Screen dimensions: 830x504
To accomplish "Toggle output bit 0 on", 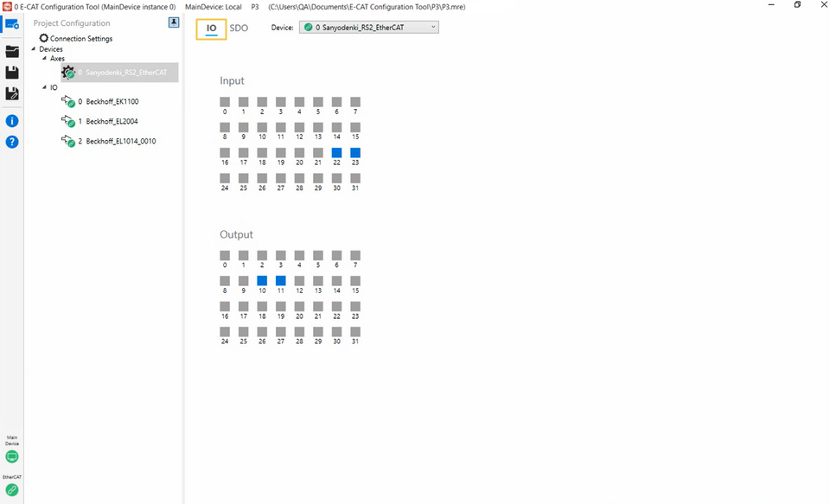I will pyautogui.click(x=225, y=256).
